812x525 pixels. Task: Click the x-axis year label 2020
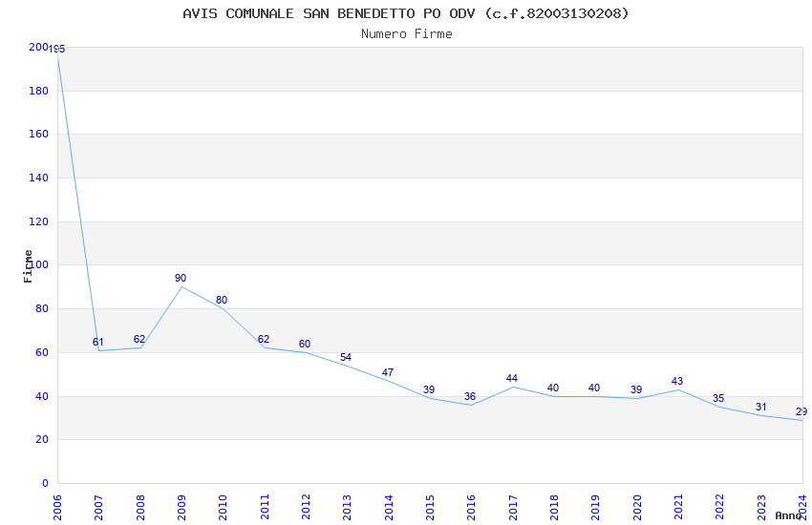tap(637, 507)
